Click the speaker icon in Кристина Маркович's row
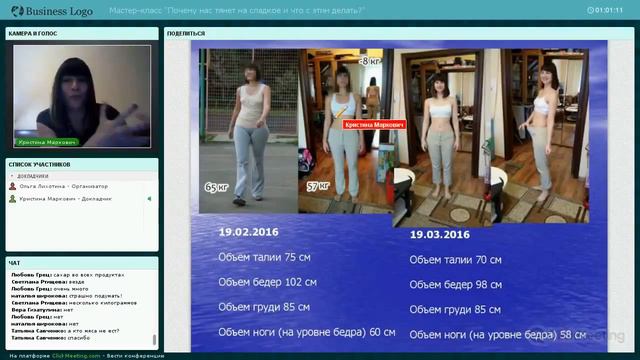Image resolution: width=640 pixels, height=360 pixels. (149, 199)
